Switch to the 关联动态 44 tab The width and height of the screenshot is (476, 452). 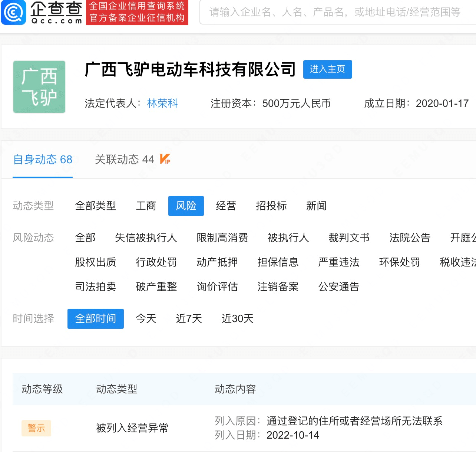(125, 159)
